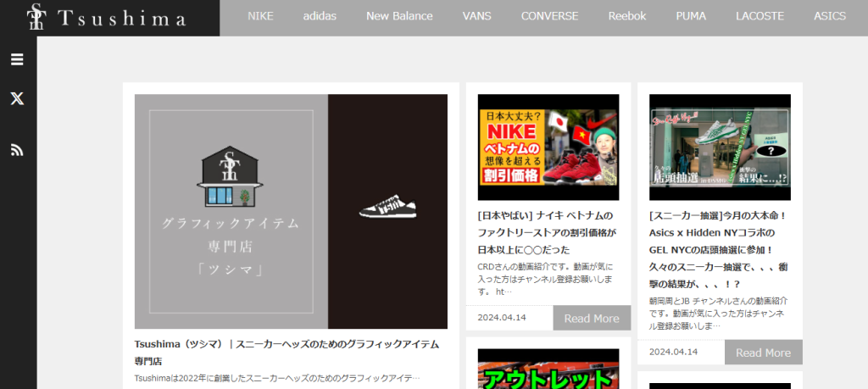Navigate to the Reebok category
The image size is (868, 389).
click(x=627, y=16)
